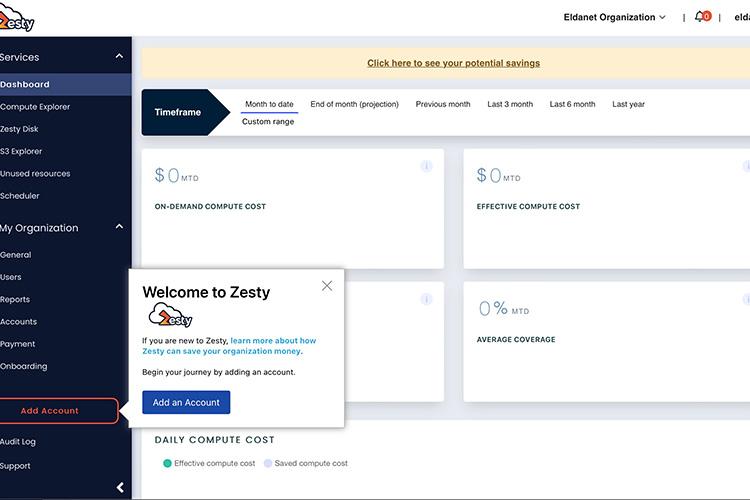Select the Last 3 month timeframe
Screen dimensions: 750x500
tap(510, 104)
